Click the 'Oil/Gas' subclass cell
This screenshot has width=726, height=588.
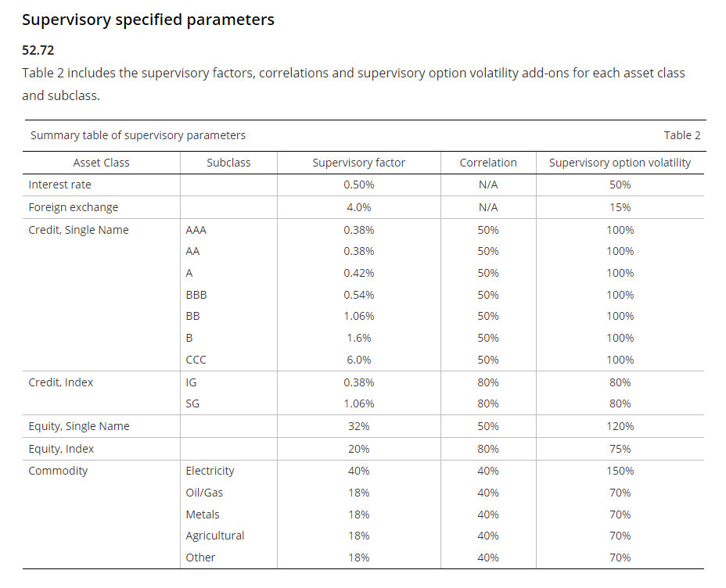click(x=204, y=493)
